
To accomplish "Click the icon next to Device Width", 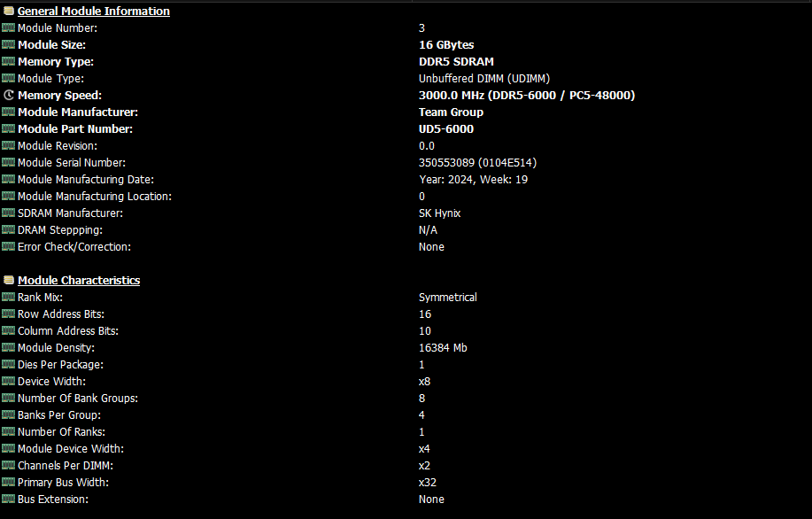I will [x=9, y=382].
